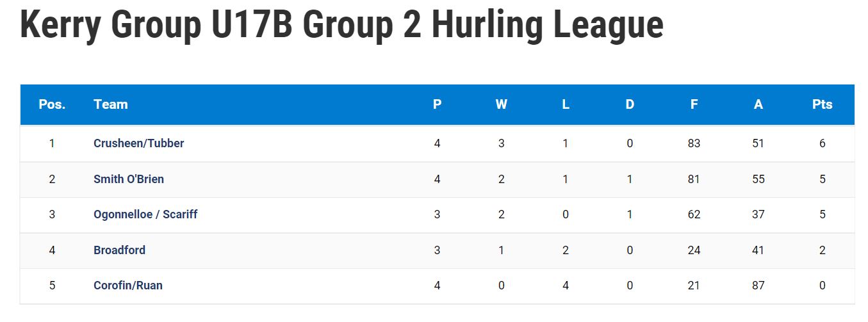The width and height of the screenshot is (868, 322).
Task: Select the D (draws) column header
Action: pos(630,104)
